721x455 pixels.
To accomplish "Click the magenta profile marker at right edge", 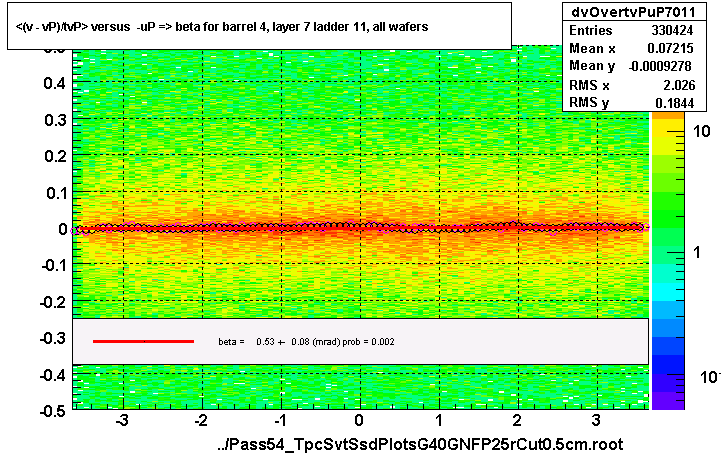I will (646, 227).
